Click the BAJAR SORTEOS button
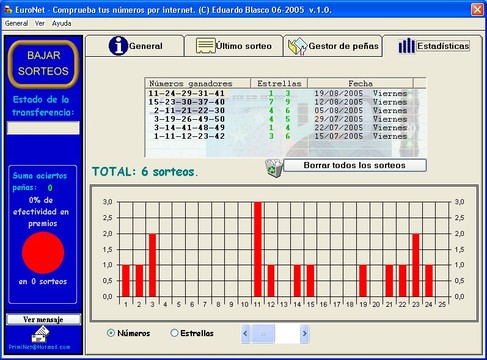Viewport: 487px width, 360px height. [43, 63]
